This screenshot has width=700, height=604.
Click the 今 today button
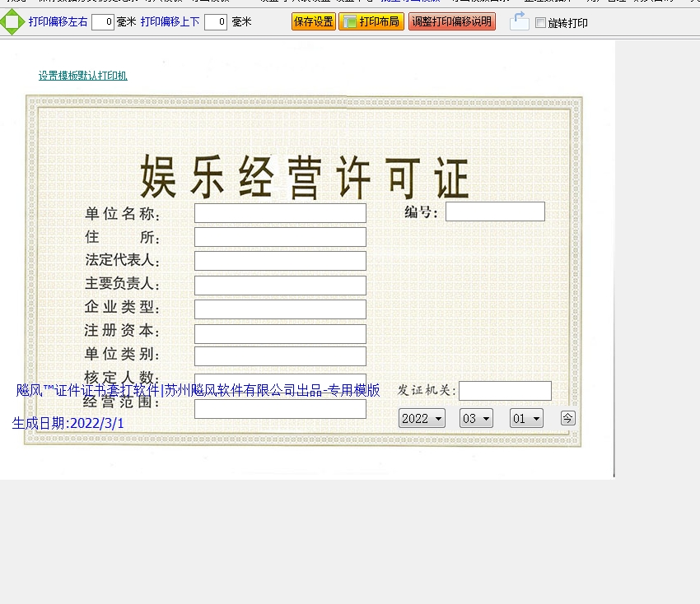point(567,418)
